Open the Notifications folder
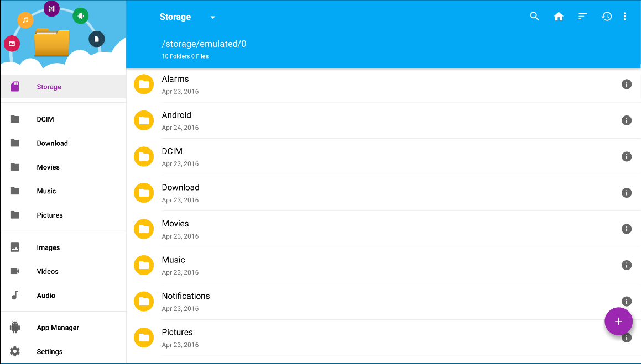Image resolution: width=641 pixels, height=364 pixels. click(x=186, y=297)
